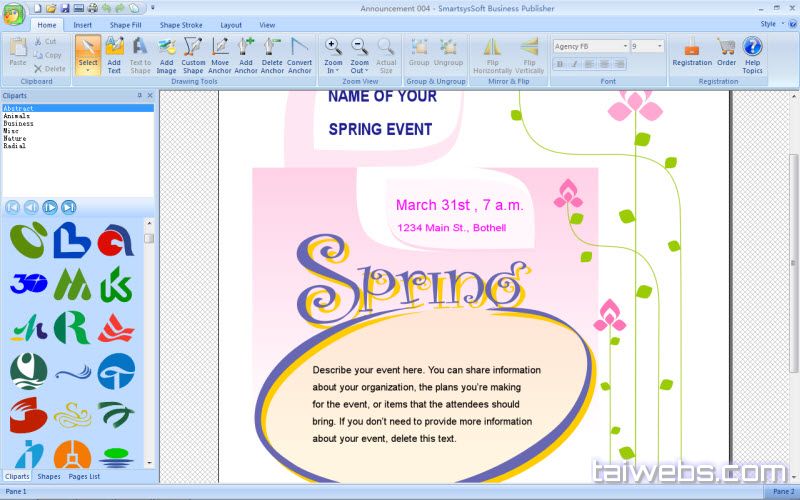The width and height of the screenshot is (800, 500).
Task: Open Help Topics
Action: (752, 54)
